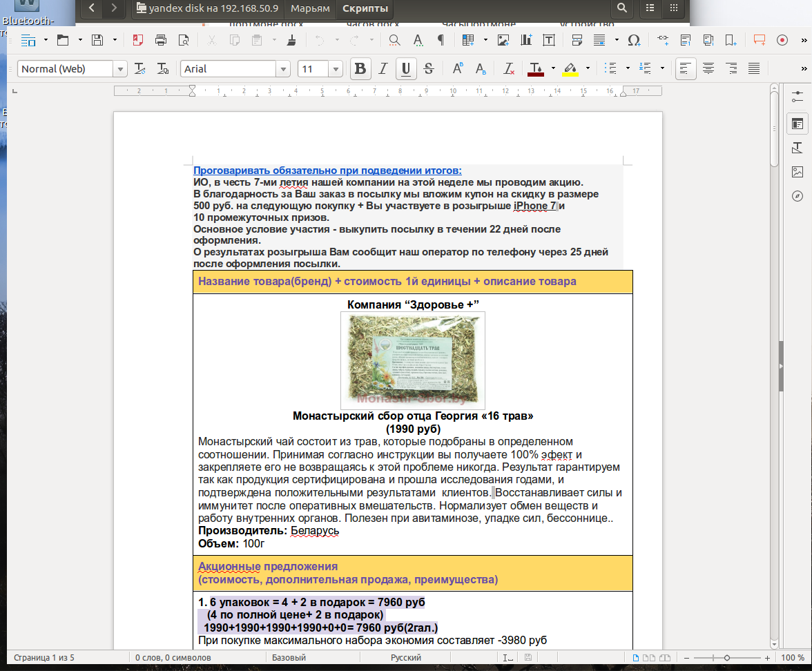
Task: Apply dark red font color
Action: [x=536, y=68]
